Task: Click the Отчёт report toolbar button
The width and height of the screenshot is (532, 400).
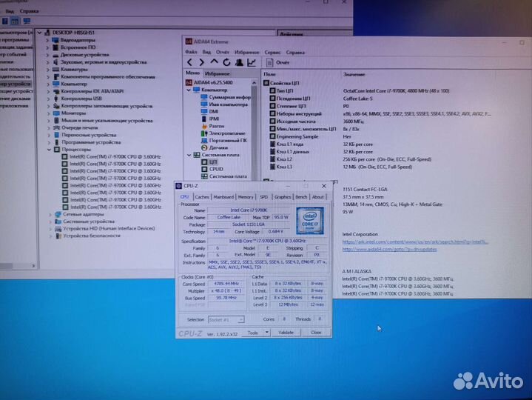Action: pyautogui.click(x=278, y=62)
